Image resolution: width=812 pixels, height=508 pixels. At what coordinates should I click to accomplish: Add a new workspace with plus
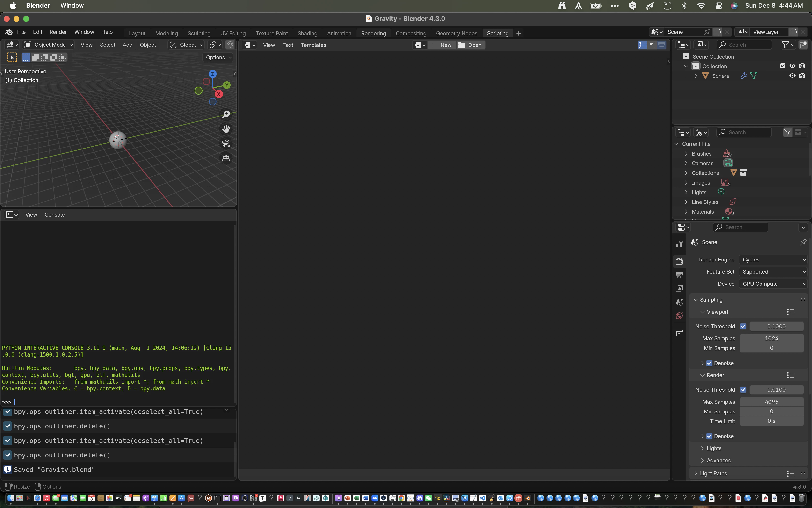[518, 33]
